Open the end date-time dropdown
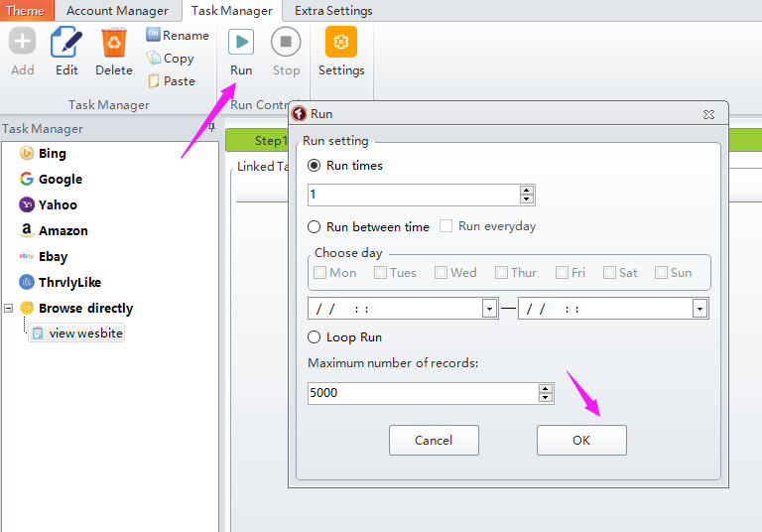The width and height of the screenshot is (762, 532). coord(699,309)
